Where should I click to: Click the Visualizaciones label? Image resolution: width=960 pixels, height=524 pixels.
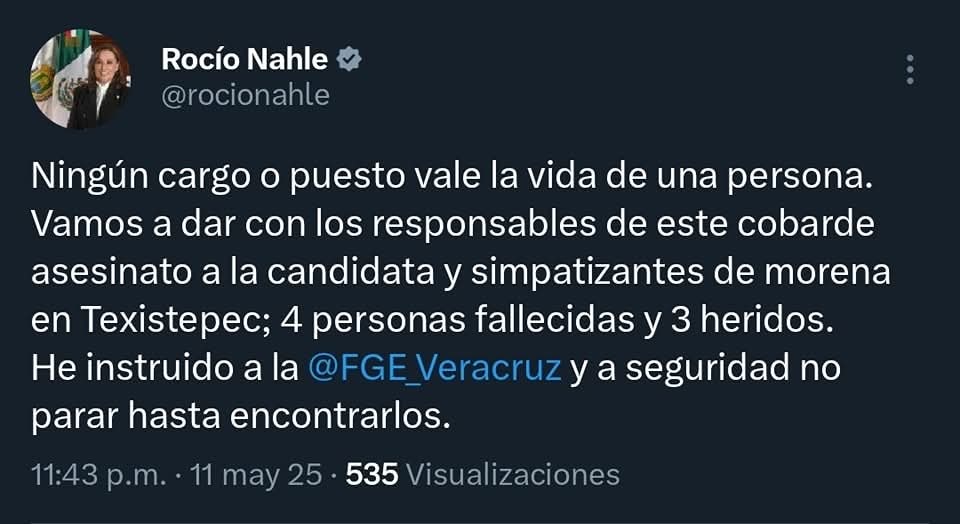click(x=514, y=473)
